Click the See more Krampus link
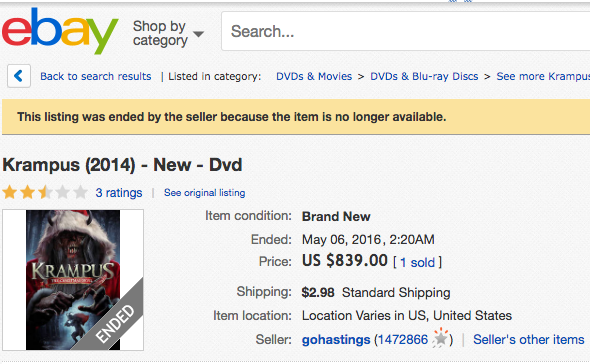Viewport: 590px width, 364px height. click(x=543, y=76)
